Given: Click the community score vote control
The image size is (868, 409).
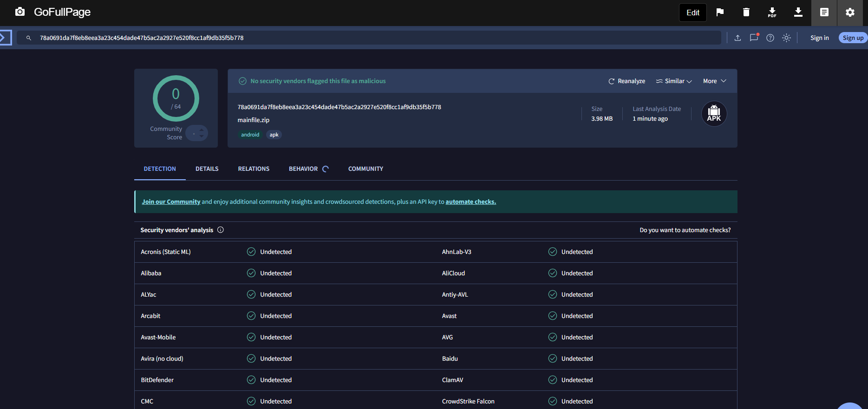Looking at the screenshot, I should [196, 133].
